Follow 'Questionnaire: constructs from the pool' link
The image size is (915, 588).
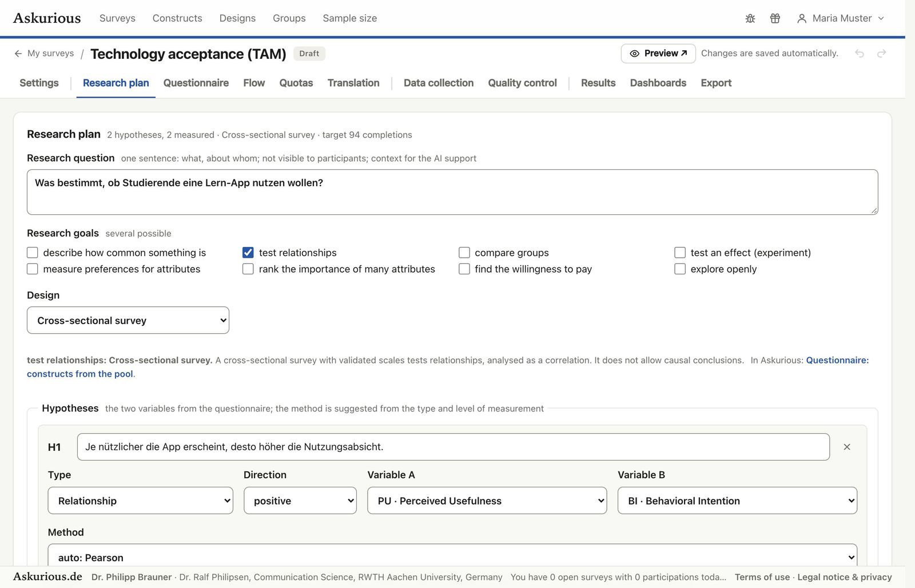pyautogui.click(x=837, y=360)
